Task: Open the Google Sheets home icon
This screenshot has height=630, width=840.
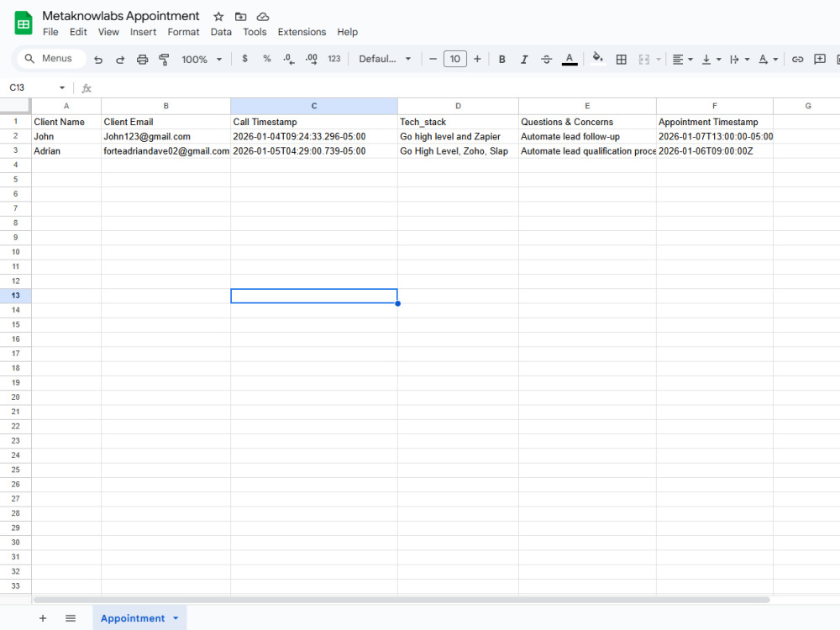Action: [23, 24]
